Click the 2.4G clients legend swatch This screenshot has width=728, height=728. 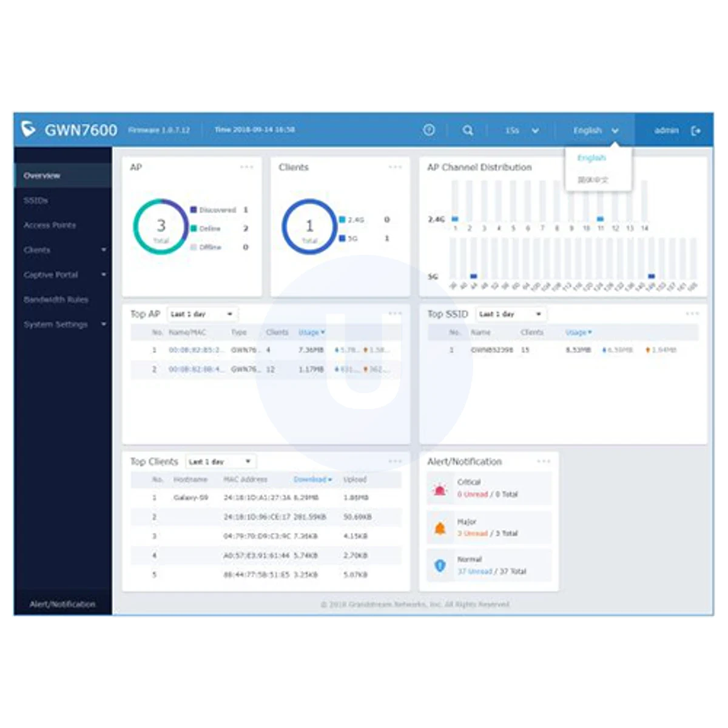[x=342, y=220]
